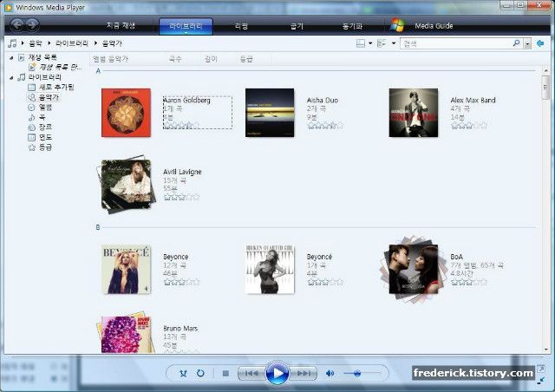This screenshot has height=392, width=555.
Task: Collapse the 재생 목록 tree node
Action: tap(11, 57)
